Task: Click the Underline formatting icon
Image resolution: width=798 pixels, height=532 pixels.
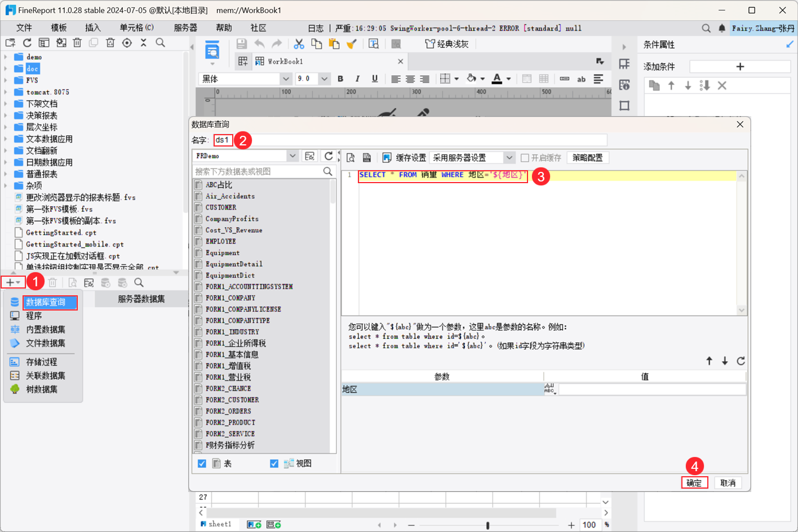Action: tap(375, 79)
